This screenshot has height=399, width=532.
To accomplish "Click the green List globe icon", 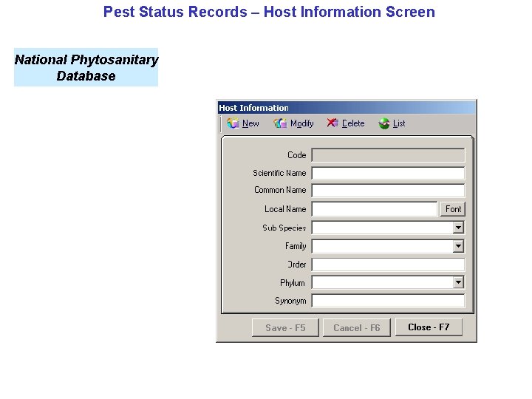I will click(x=384, y=123).
